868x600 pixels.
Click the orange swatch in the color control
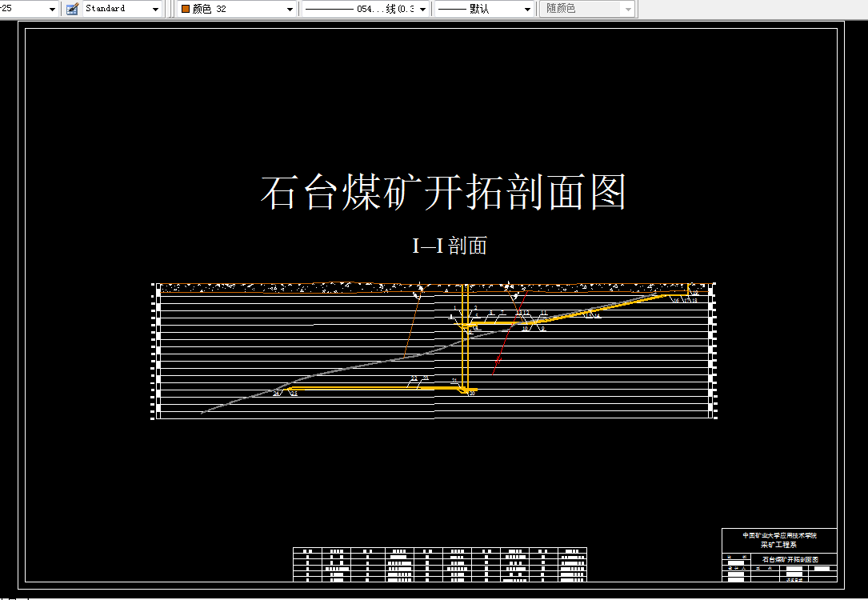[186, 8]
